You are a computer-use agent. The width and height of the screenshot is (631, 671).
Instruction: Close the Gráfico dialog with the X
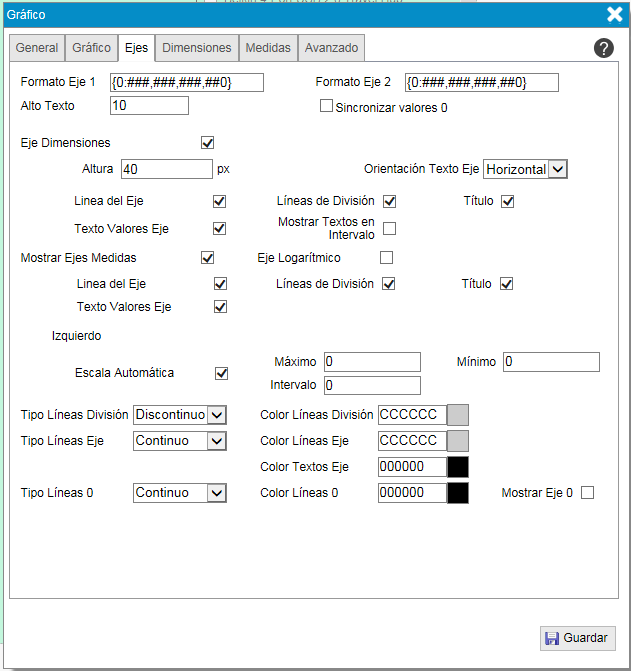tap(615, 14)
